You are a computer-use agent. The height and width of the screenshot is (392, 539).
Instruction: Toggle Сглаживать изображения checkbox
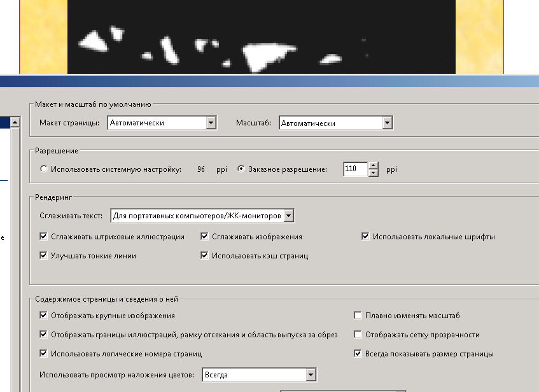[x=204, y=237]
